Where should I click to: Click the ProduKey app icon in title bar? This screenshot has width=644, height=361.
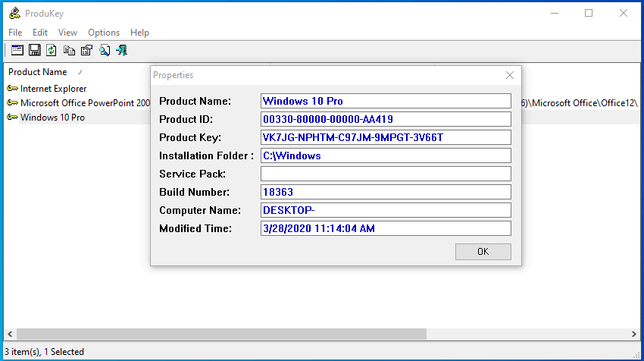coord(15,13)
